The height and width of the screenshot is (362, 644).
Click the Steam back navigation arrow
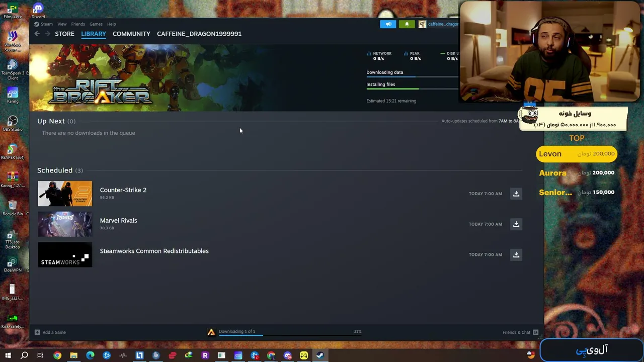pyautogui.click(x=37, y=34)
